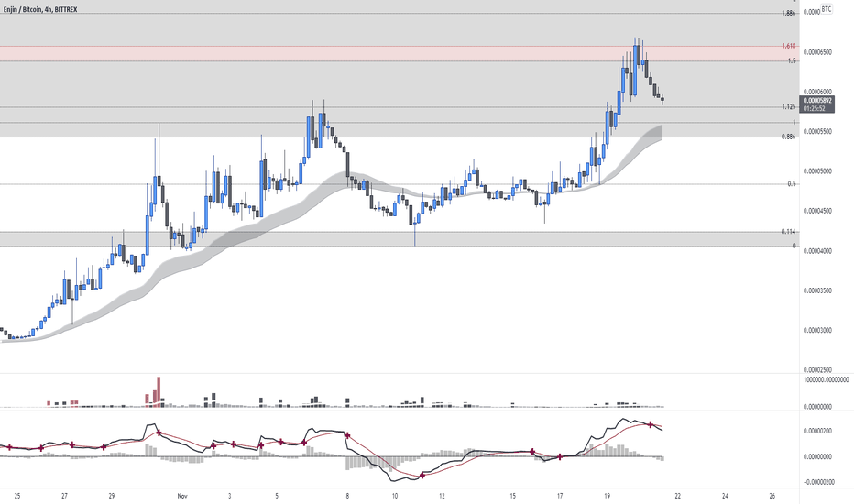Click the -0.00000200 MACD axis label
854x504 pixels.
coord(817,482)
